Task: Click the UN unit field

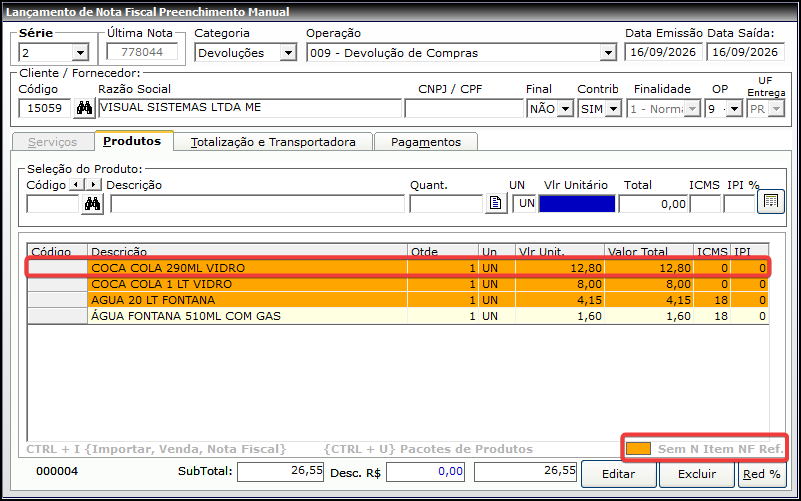Action: (525, 204)
